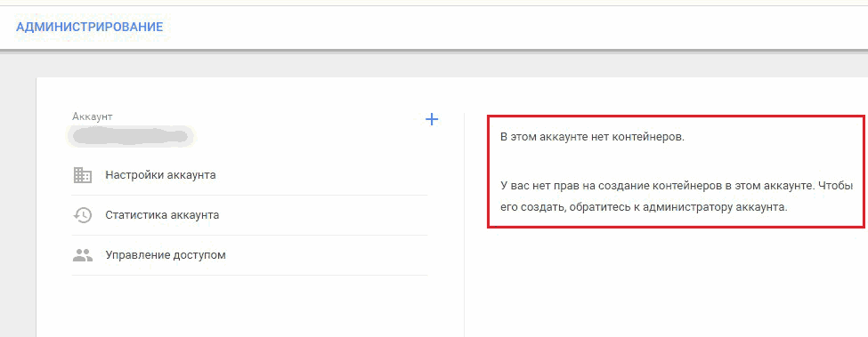Screen dimensions: 868x337
Task: Open Статистика аккаунта
Action: pyautogui.click(x=162, y=215)
